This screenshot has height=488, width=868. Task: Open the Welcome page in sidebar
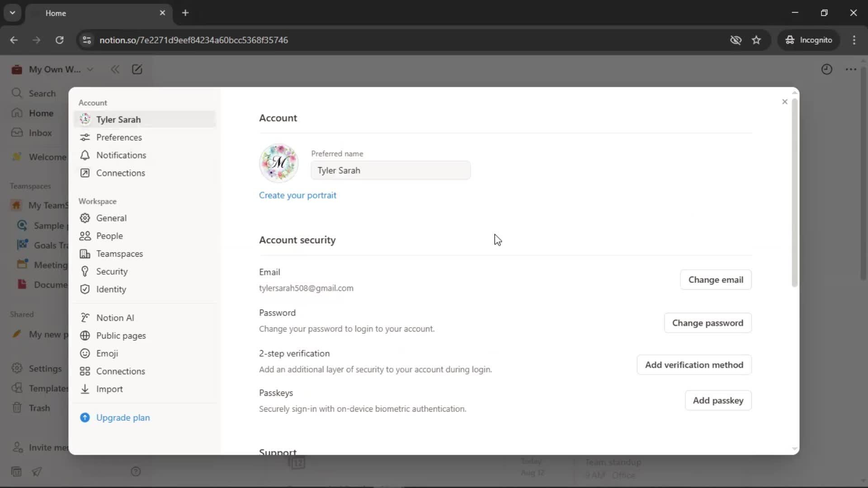click(x=39, y=157)
